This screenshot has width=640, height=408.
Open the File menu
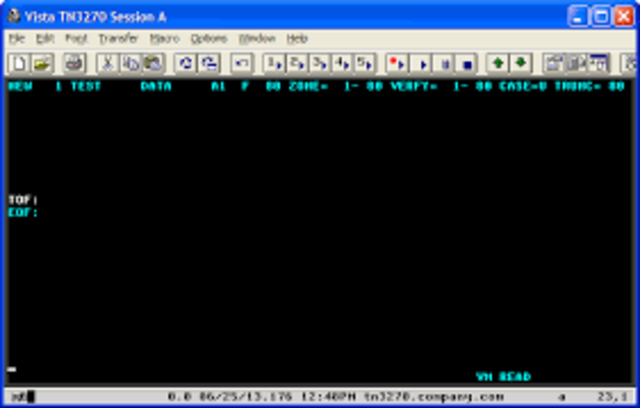(x=17, y=39)
